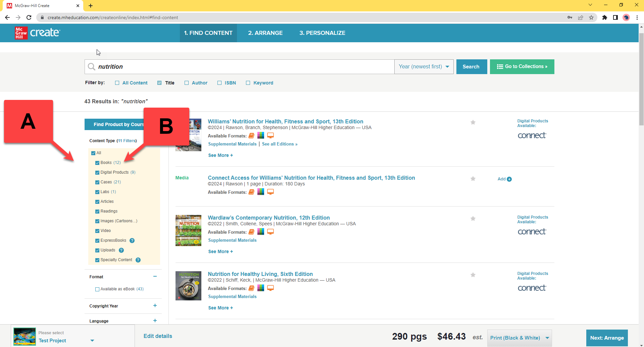Expand the Copyright Year filter section

(x=155, y=305)
